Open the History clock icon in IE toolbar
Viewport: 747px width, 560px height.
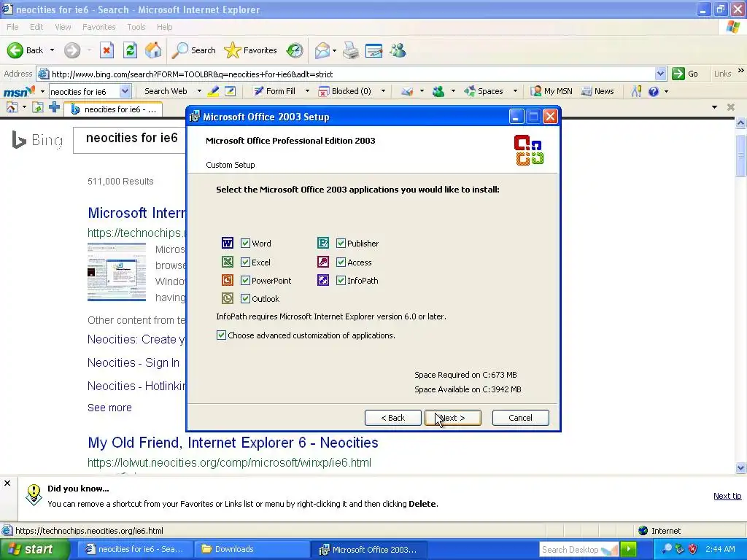[295, 50]
